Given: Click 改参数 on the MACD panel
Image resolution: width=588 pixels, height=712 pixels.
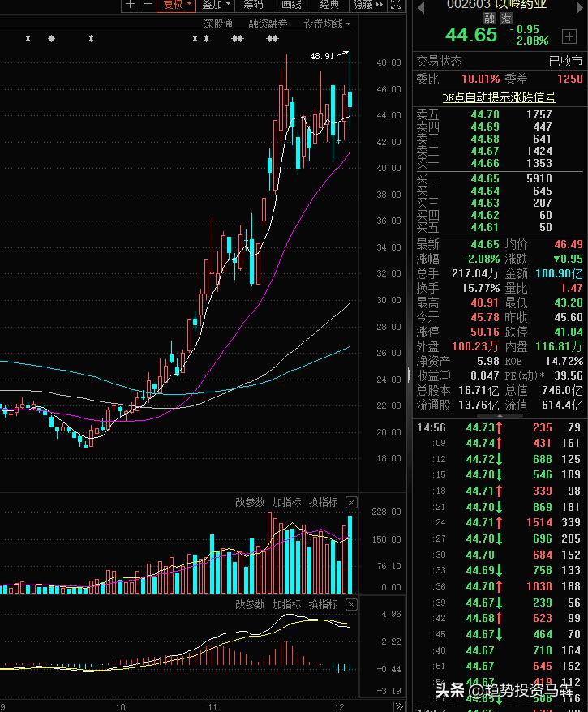Looking at the screenshot, I should coord(250,604).
